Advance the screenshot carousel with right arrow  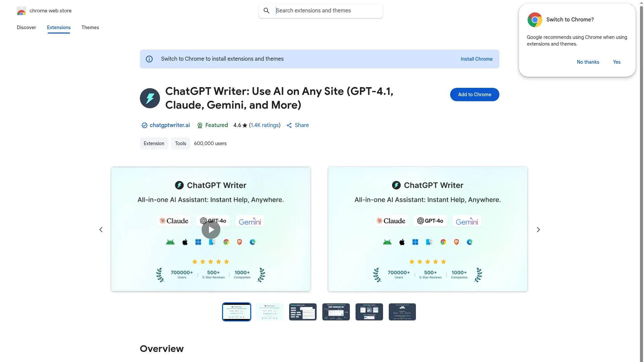pos(538,229)
